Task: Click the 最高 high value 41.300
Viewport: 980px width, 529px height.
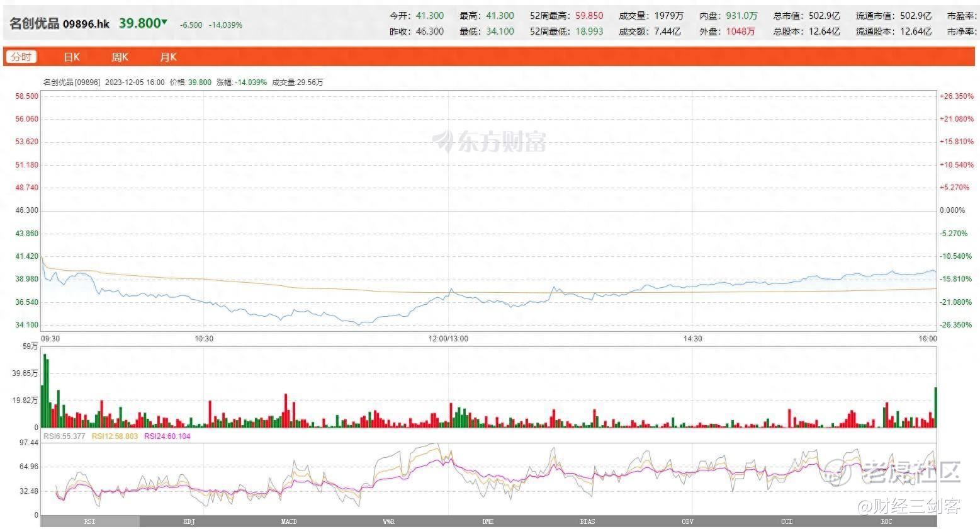Action: pos(500,16)
